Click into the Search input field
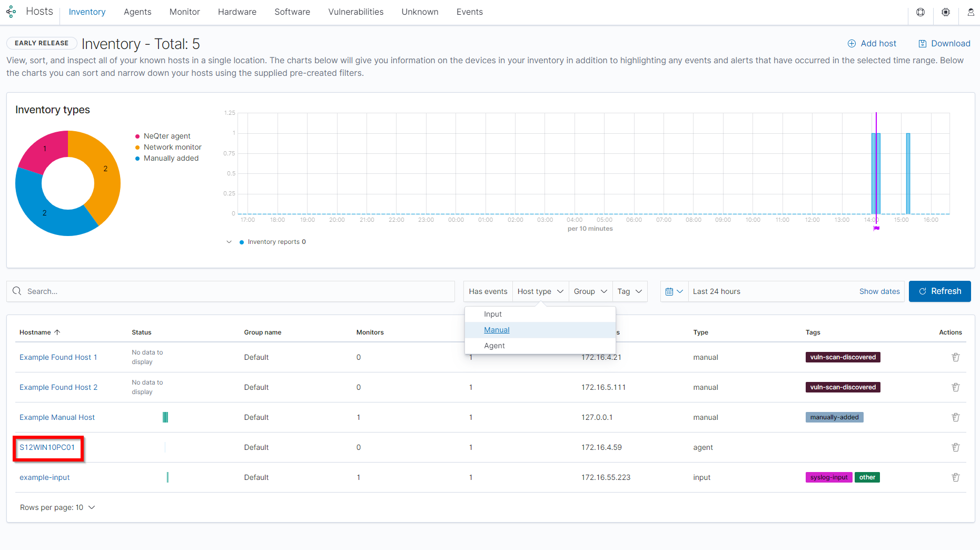This screenshot has width=980, height=550. [x=231, y=291]
